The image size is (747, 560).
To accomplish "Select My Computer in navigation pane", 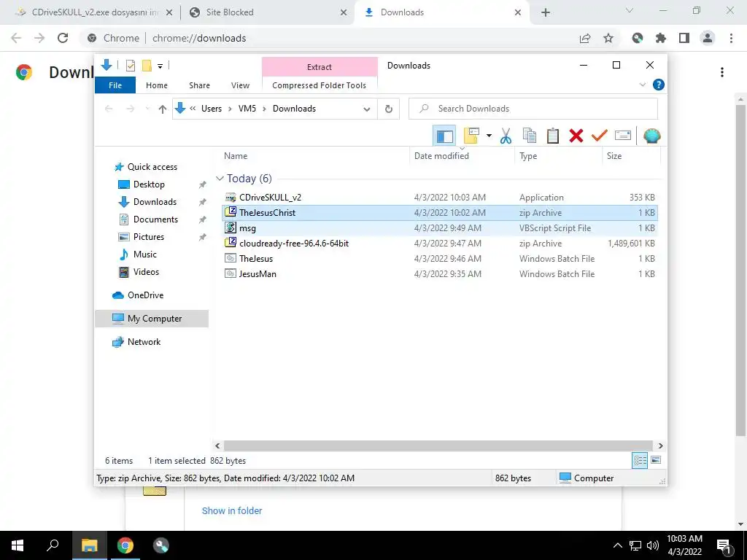I will click(x=152, y=319).
